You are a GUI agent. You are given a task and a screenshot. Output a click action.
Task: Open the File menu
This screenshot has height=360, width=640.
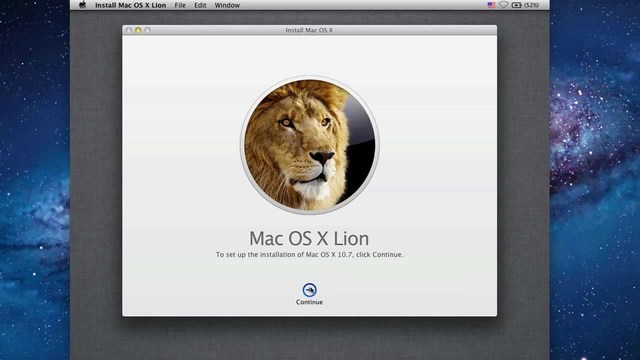point(180,5)
